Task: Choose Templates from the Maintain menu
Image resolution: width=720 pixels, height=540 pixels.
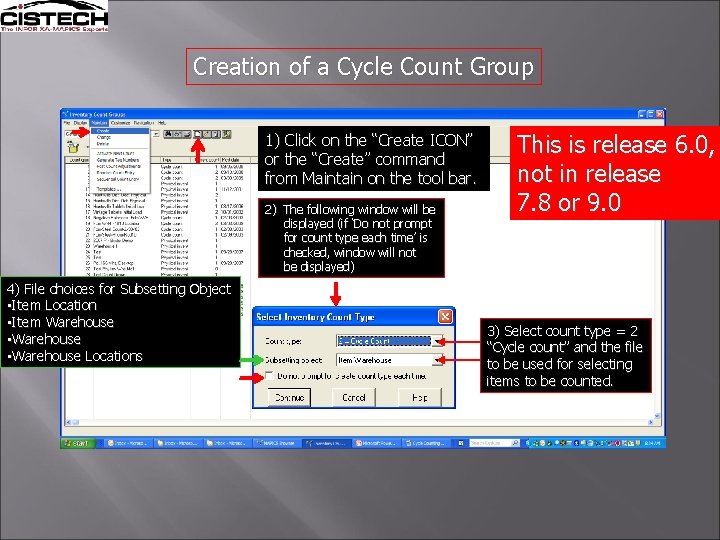Action: [x=120, y=189]
